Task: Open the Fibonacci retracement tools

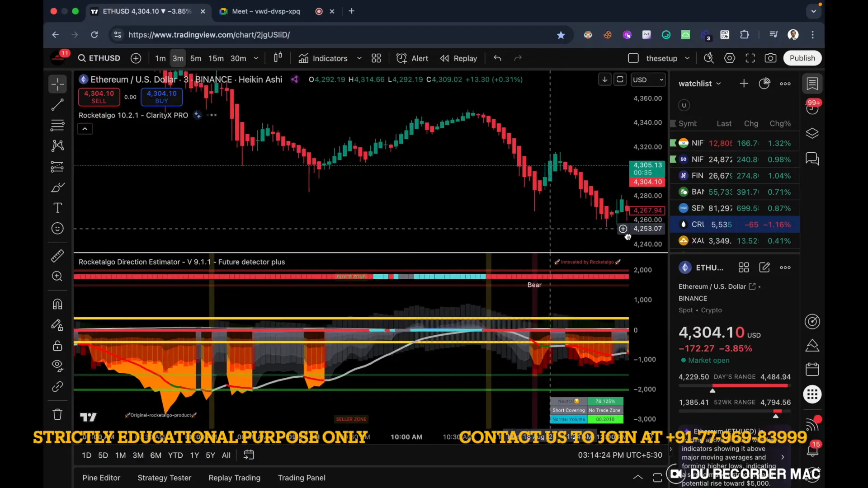Action: pyautogui.click(x=57, y=125)
